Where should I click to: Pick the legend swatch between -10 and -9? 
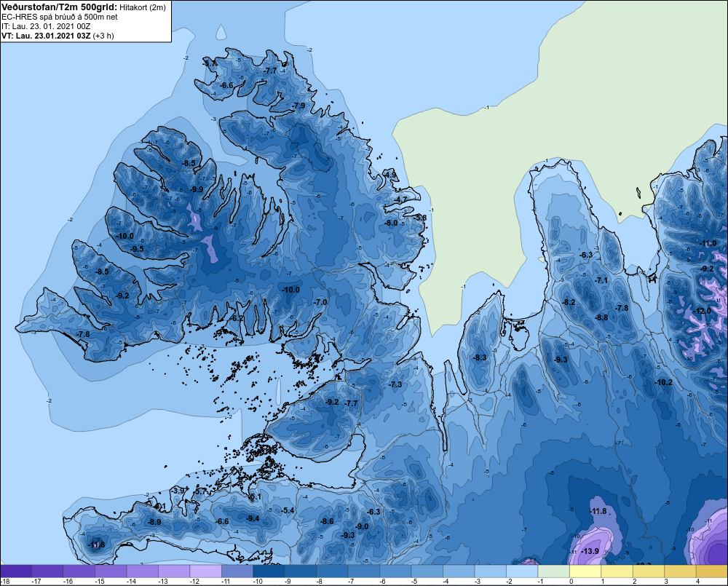click(269, 571)
